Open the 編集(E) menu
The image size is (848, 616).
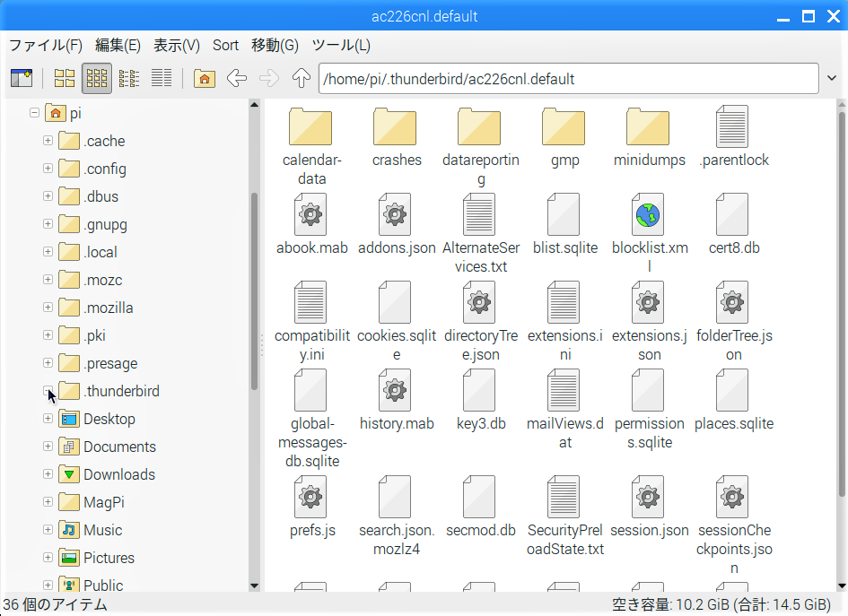click(118, 46)
